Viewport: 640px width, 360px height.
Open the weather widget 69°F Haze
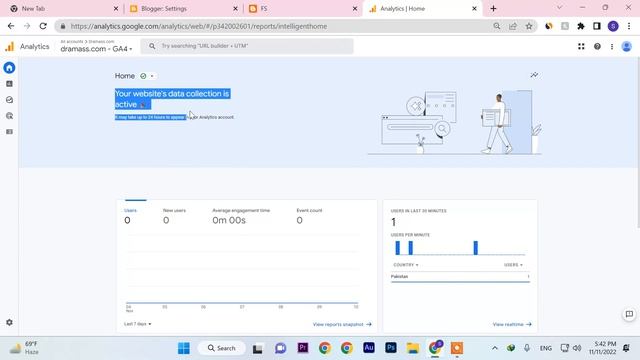25,348
